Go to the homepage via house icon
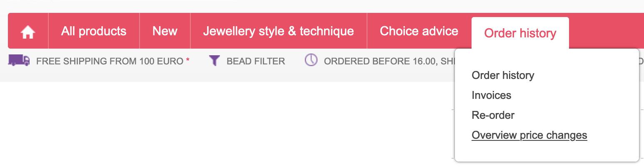 [x=28, y=32]
